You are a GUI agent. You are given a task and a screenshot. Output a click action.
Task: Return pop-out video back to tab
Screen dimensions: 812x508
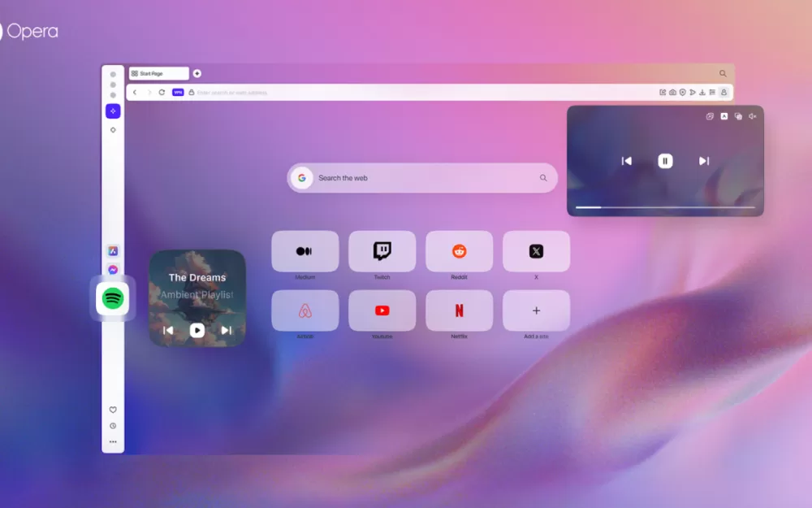(x=710, y=116)
